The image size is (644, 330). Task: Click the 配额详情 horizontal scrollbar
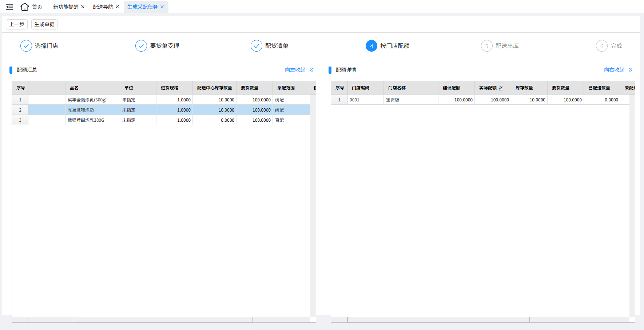tap(438, 320)
